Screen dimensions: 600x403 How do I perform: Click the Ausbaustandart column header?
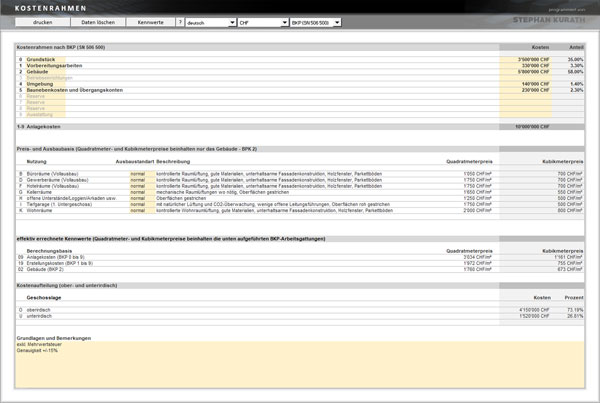point(135,162)
